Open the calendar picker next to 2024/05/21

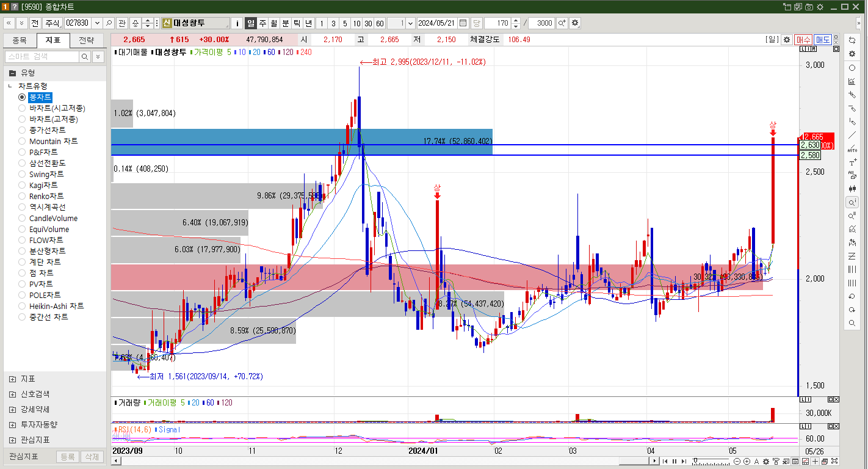click(463, 23)
